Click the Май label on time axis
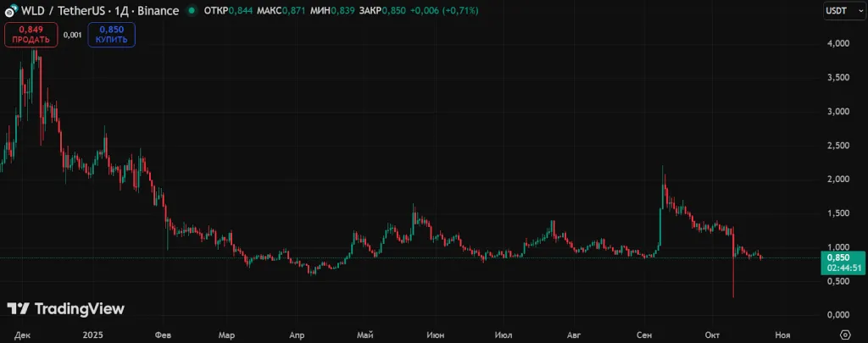The image size is (868, 343). click(x=365, y=335)
